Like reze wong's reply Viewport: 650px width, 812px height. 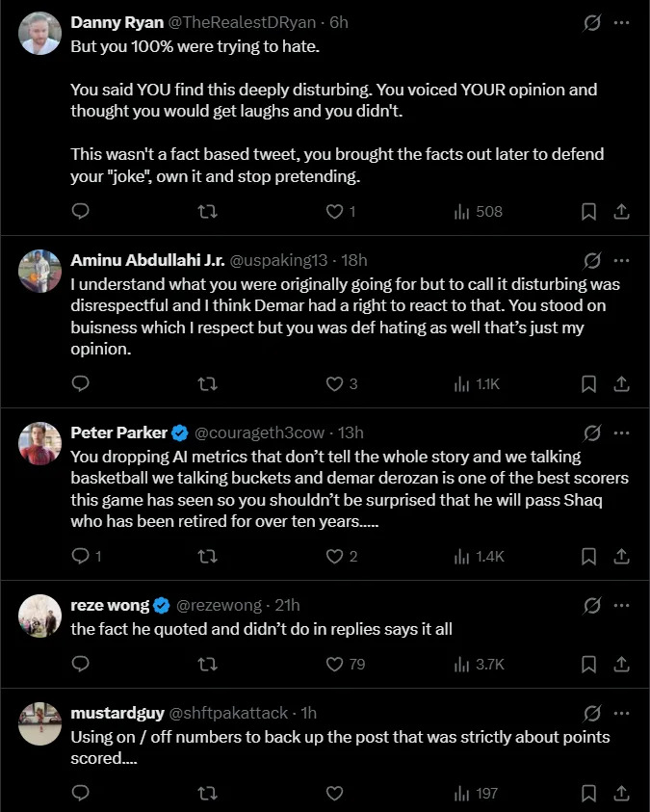(x=333, y=665)
